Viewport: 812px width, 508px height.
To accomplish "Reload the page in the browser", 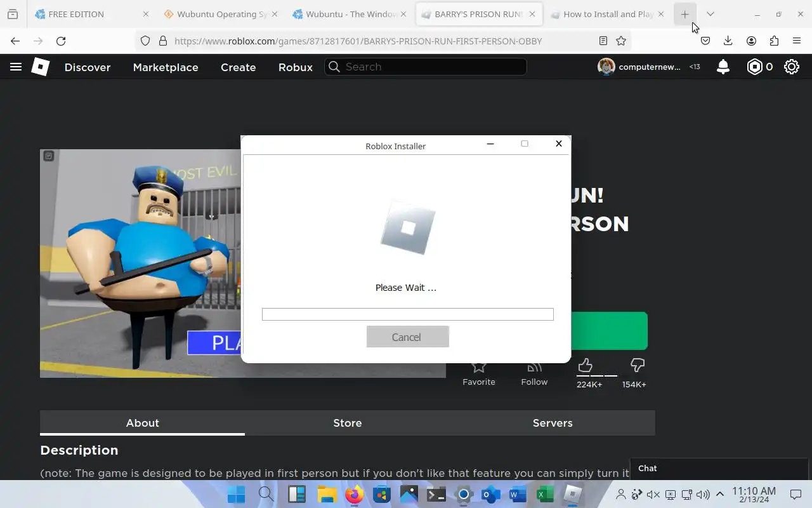I will pos(61,41).
